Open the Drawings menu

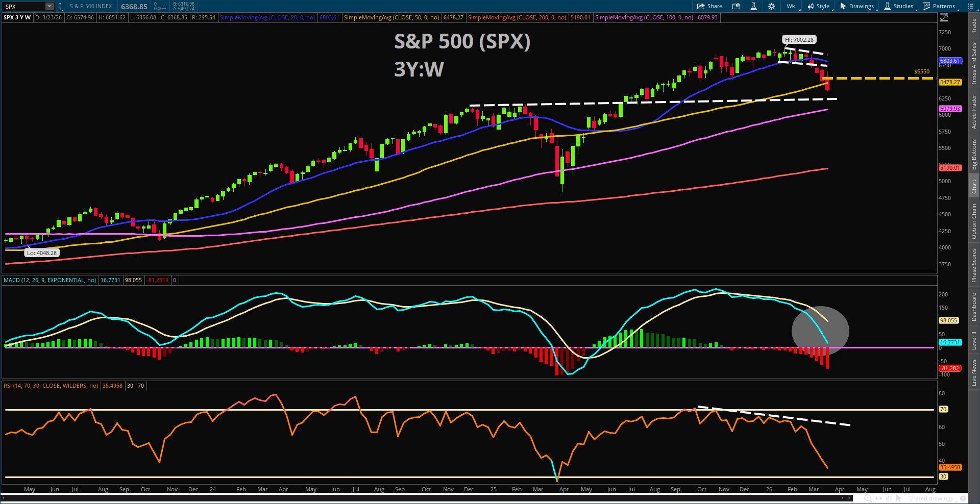tap(857, 6)
